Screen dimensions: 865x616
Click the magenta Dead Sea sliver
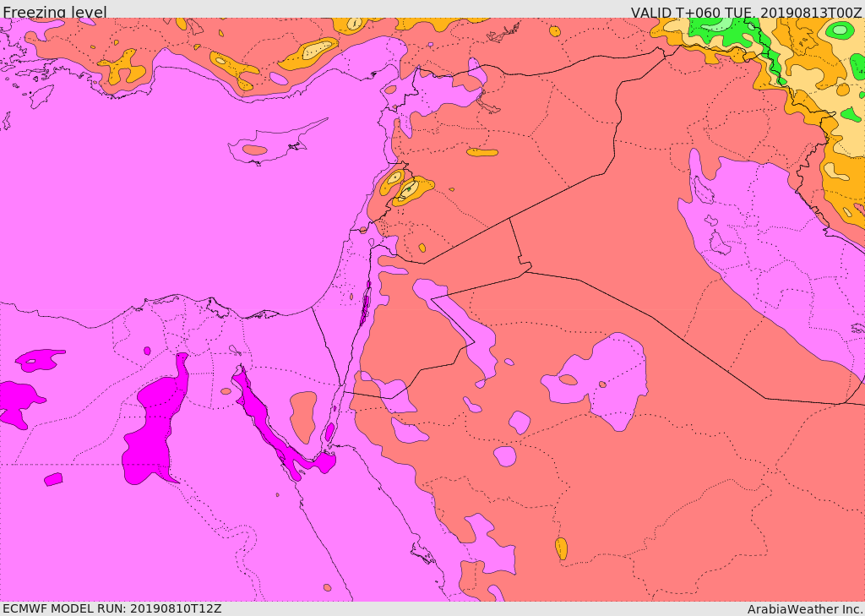pyautogui.click(x=365, y=303)
